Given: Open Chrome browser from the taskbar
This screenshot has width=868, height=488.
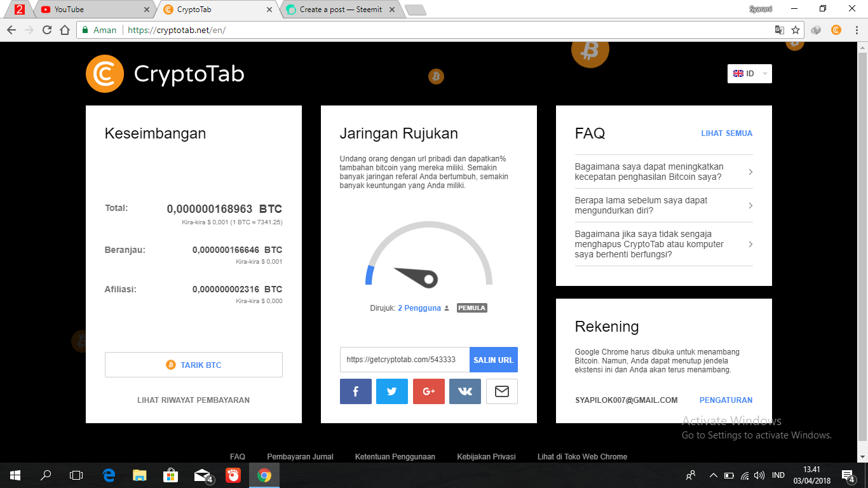Looking at the screenshot, I should (264, 475).
